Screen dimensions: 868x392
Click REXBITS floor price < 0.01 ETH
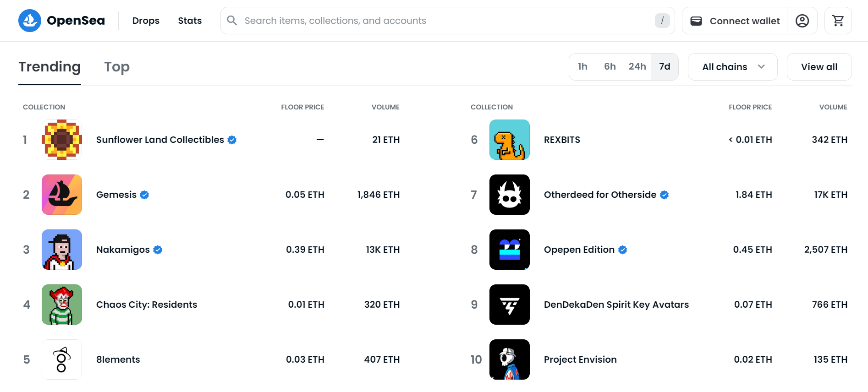[x=750, y=140]
